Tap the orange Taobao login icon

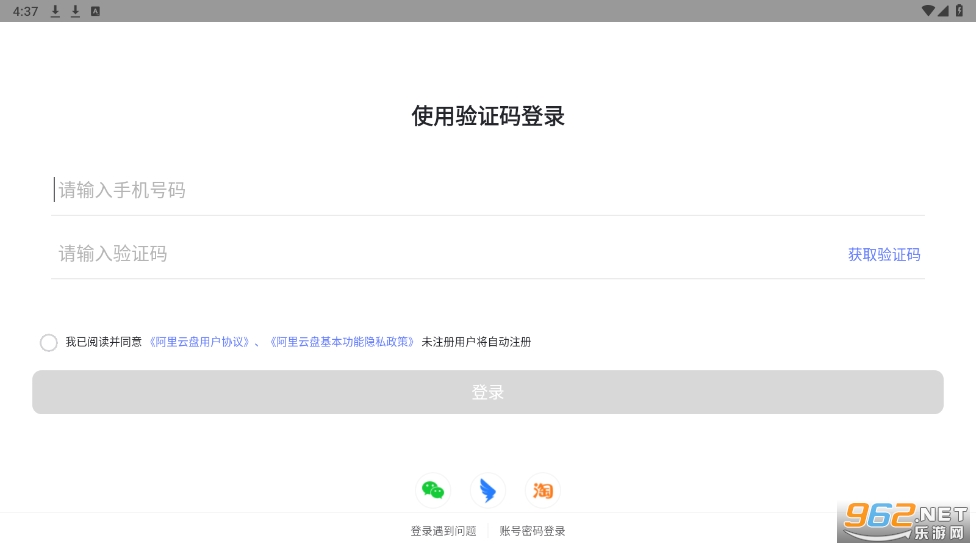[x=543, y=490]
